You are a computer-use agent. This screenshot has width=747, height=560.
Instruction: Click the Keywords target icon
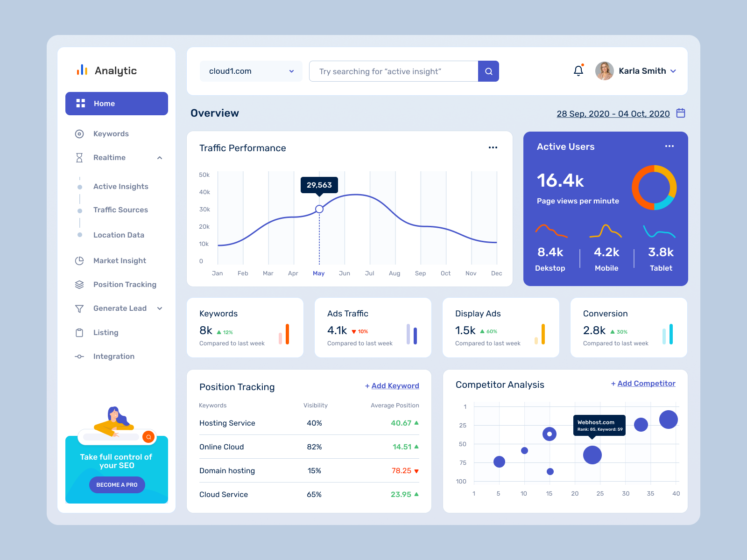pos(79,134)
